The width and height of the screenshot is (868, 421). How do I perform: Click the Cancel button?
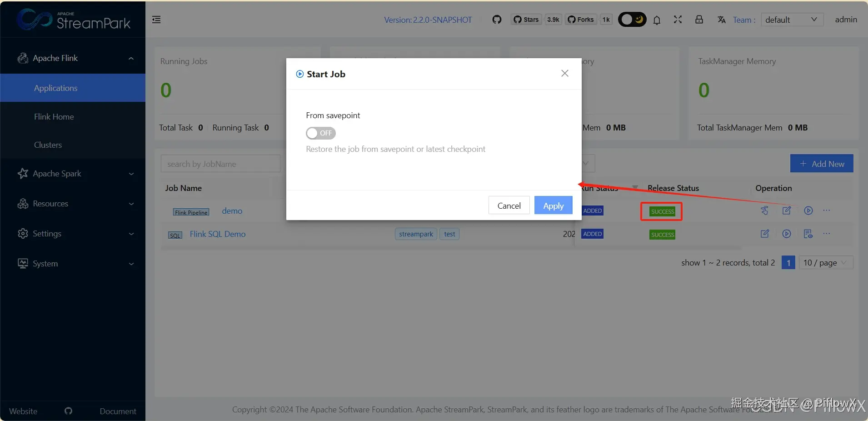click(509, 205)
